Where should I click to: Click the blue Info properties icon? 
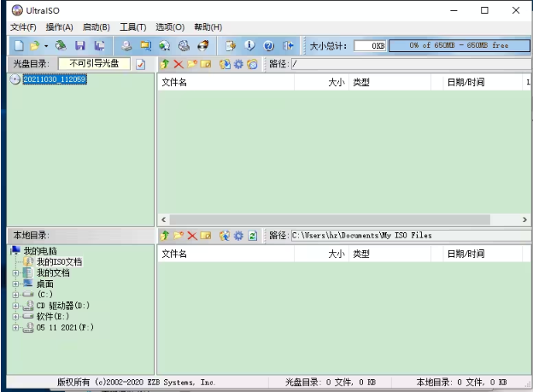pos(249,45)
